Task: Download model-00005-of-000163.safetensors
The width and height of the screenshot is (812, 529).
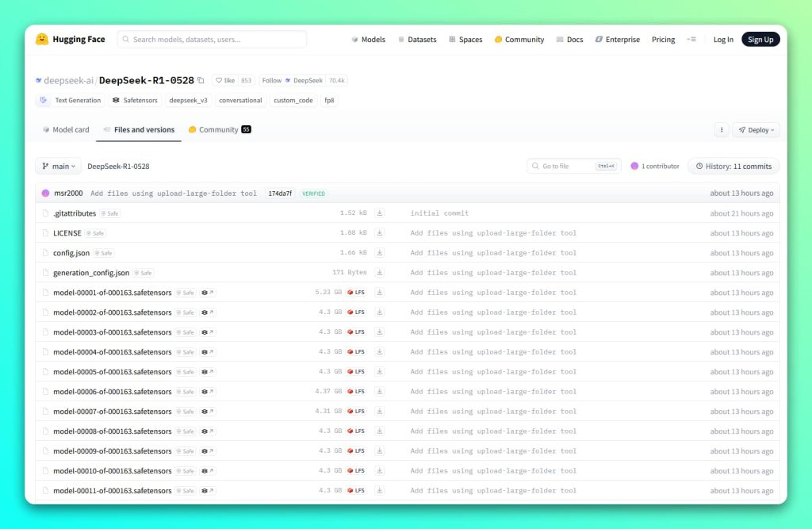Action: (x=380, y=371)
